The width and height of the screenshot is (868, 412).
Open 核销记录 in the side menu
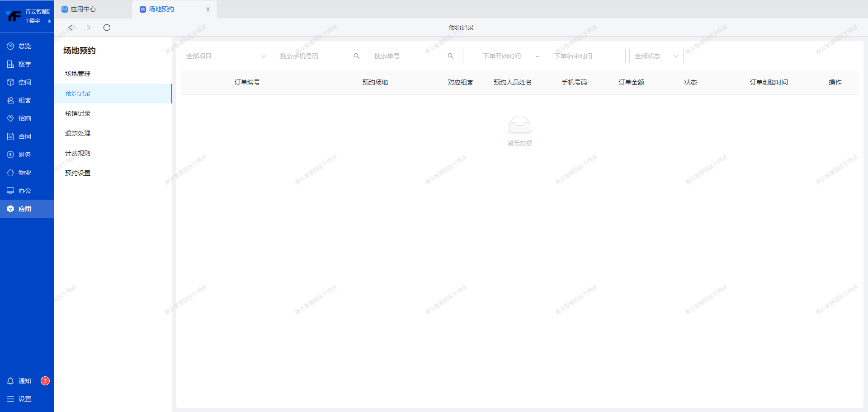78,113
